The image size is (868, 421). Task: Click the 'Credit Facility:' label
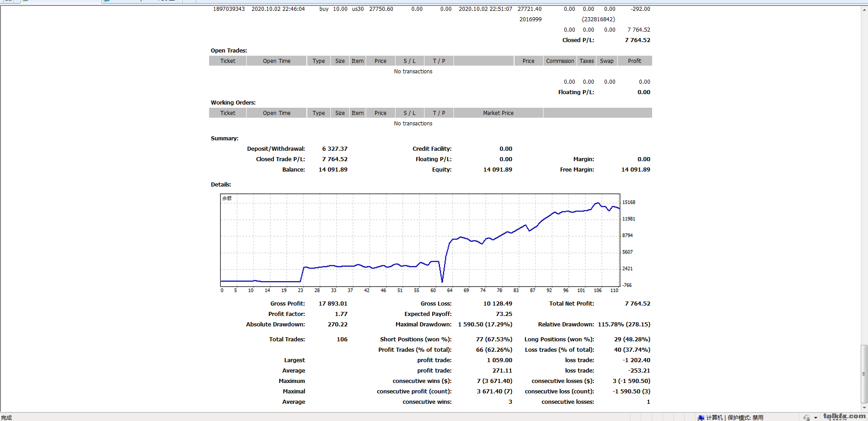432,149
